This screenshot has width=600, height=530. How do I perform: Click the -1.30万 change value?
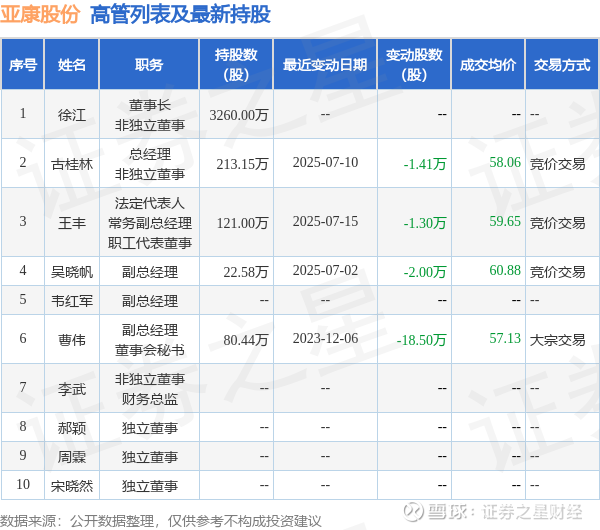(x=425, y=223)
